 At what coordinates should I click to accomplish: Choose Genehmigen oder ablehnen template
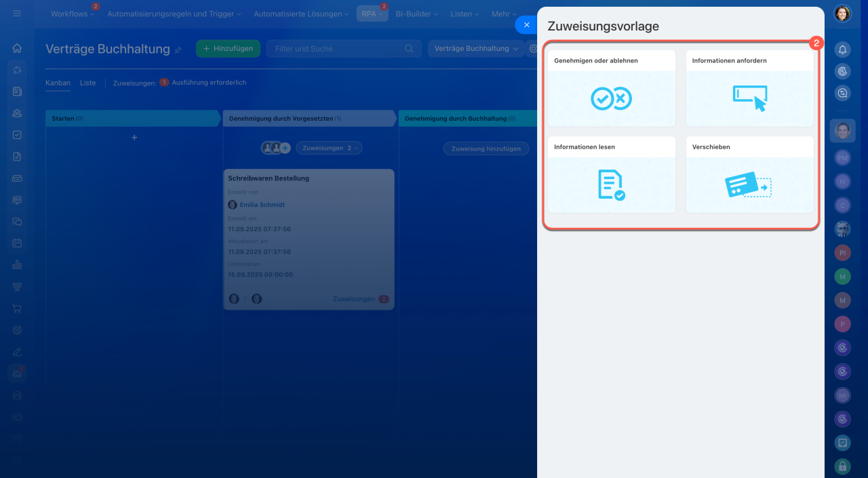click(x=612, y=88)
